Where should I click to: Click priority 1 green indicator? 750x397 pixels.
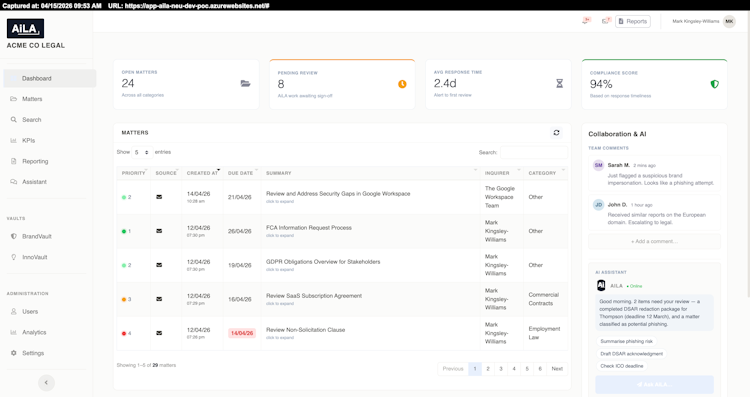(x=124, y=231)
